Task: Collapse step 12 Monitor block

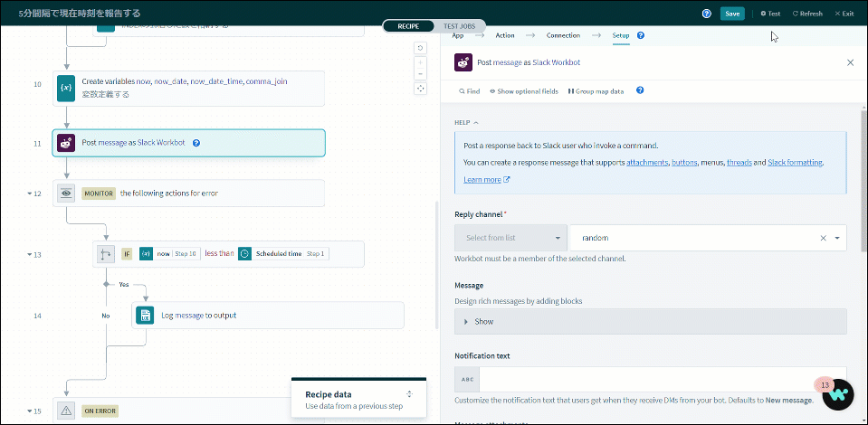Action: tap(29, 194)
